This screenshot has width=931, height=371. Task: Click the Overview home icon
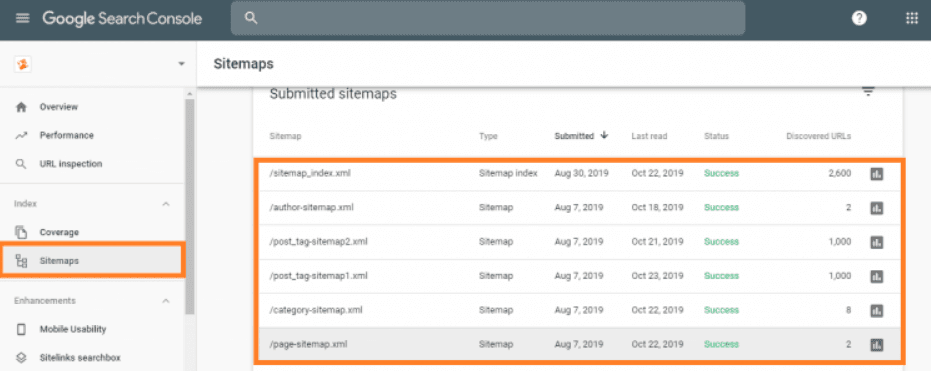click(21, 107)
